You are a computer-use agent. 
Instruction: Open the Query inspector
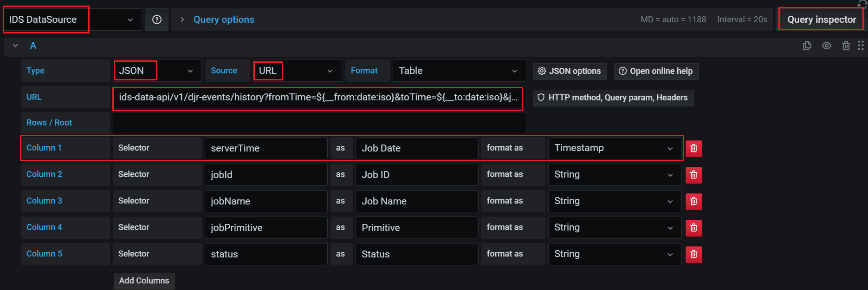821,20
